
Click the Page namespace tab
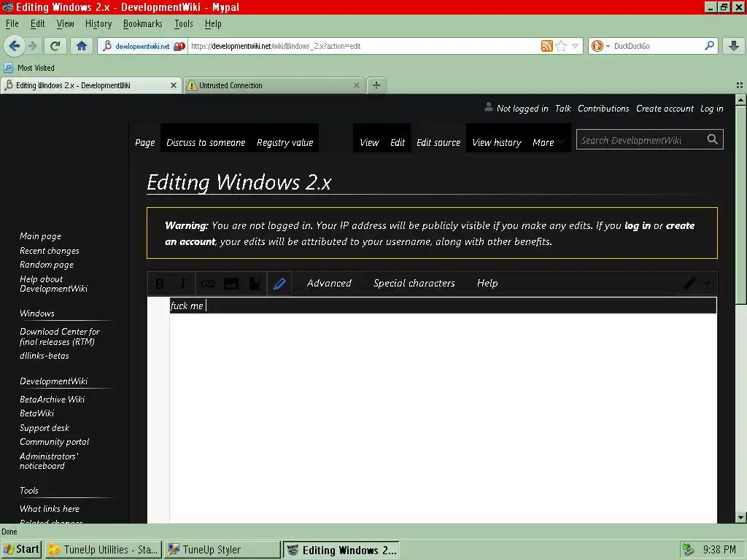click(145, 142)
